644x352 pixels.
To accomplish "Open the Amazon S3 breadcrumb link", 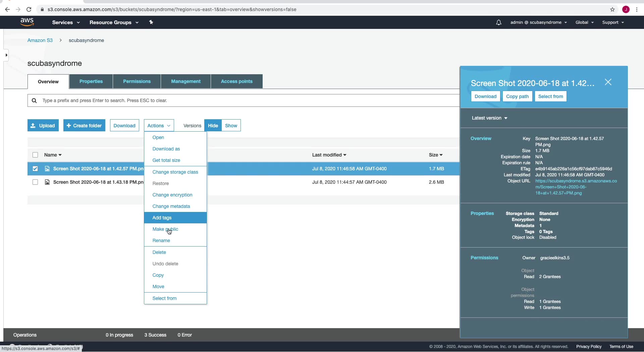I will tap(40, 40).
